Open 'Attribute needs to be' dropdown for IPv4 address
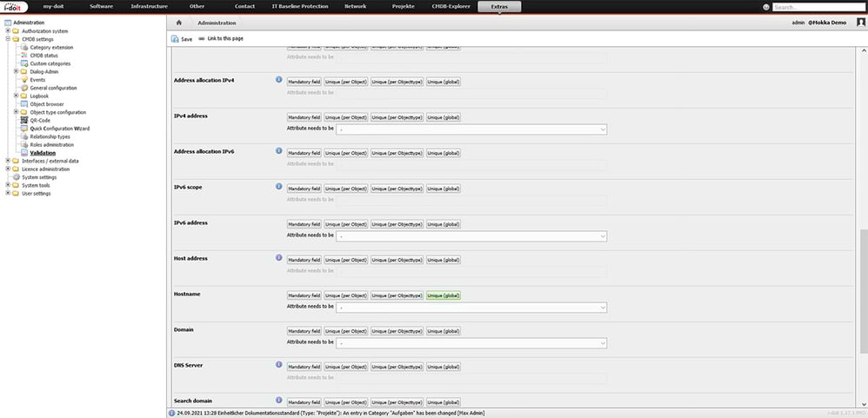The height and width of the screenshot is (418, 868). point(471,129)
